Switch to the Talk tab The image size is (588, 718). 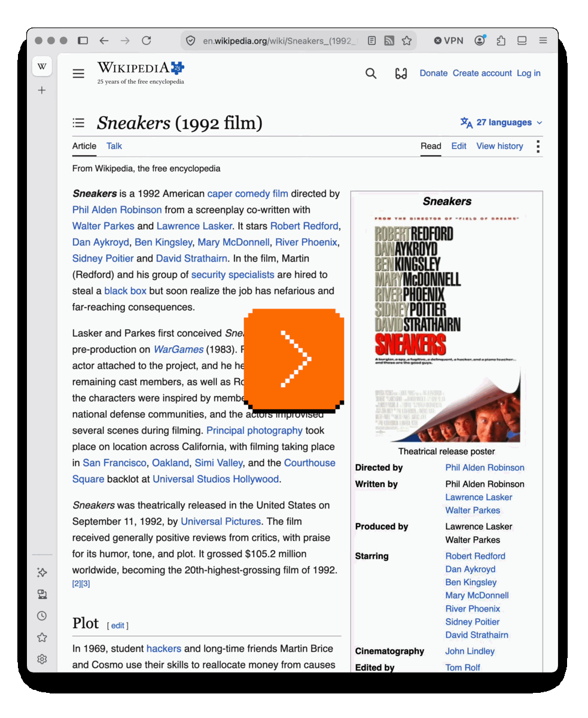114,146
